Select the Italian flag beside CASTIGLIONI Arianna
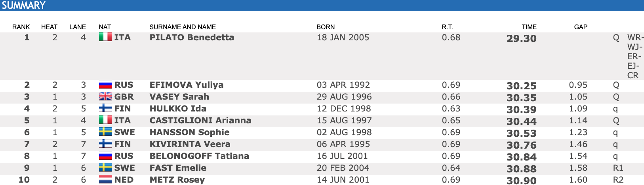The height and width of the screenshot is (185, 644). (x=105, y=120)
